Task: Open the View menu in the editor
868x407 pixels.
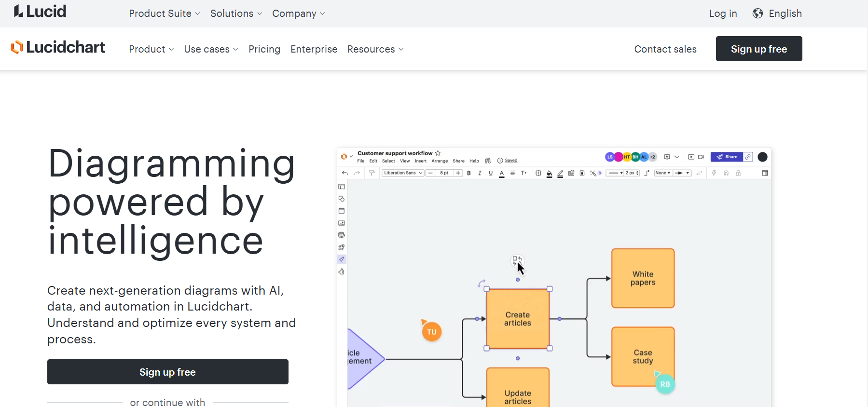Action: tap(405, 161)
